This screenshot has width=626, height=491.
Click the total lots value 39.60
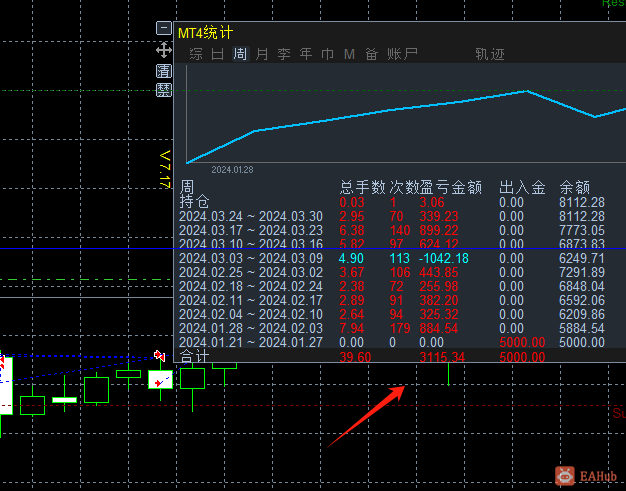(355, 357)
